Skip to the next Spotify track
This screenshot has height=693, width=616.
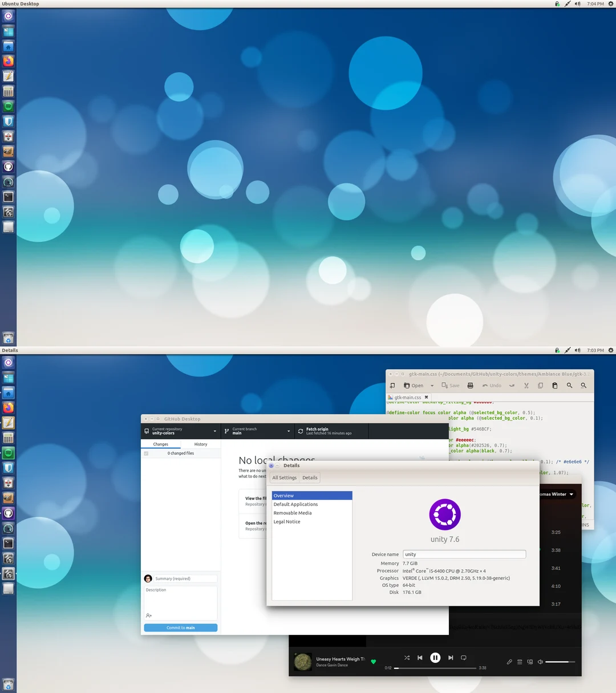coord(451,658)
